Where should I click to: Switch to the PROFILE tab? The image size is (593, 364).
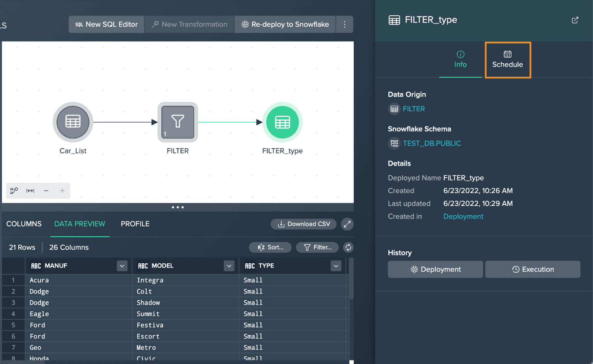[135, 224]
